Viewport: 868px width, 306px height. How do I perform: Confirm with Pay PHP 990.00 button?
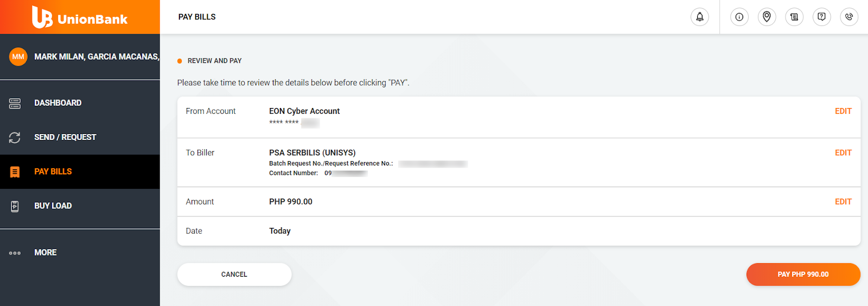tap(803, 275)
